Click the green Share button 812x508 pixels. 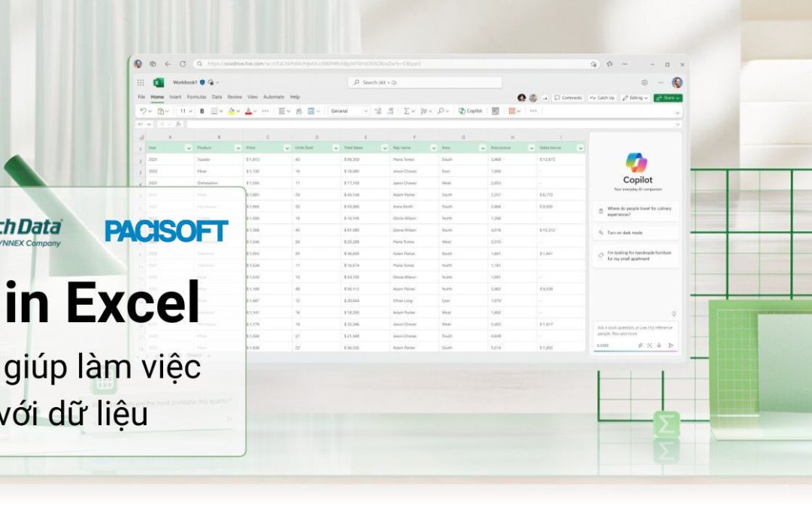pyautogui.click(x=668, y=98)
